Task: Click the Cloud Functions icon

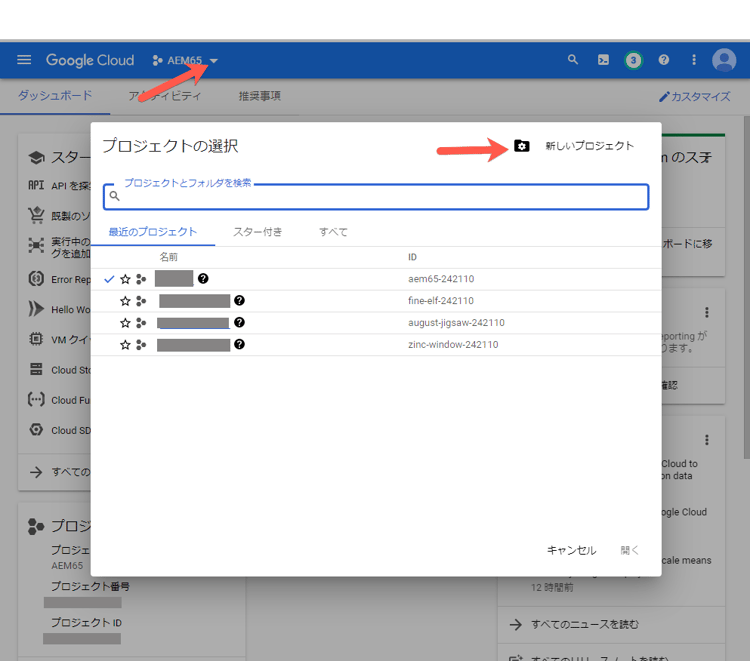Action: tap(36, 399)
